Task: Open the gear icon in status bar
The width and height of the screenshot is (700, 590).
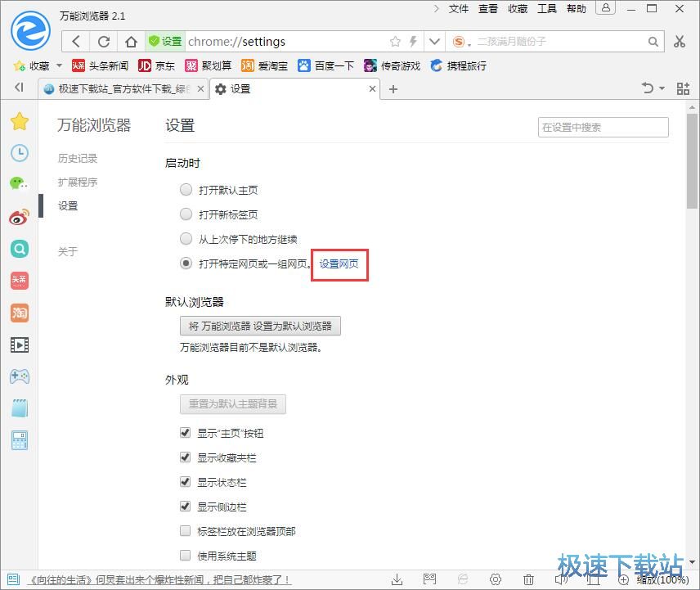Action: (x=496, y=579)
